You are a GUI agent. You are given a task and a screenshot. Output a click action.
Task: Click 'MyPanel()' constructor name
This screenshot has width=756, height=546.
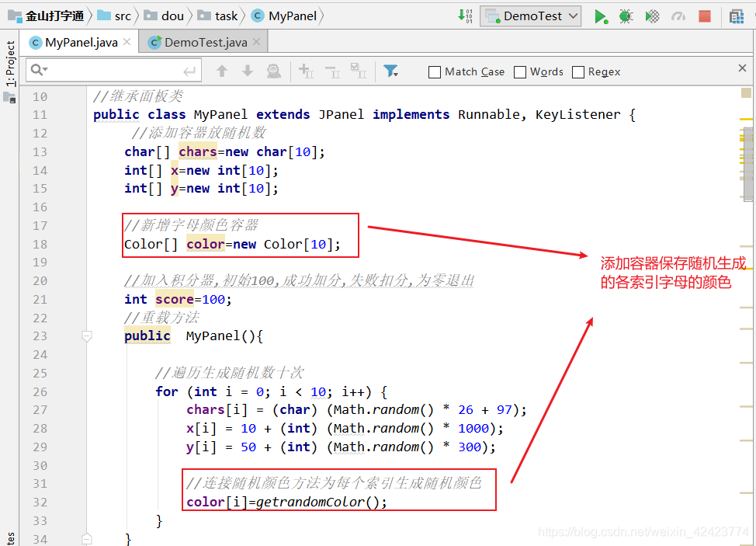[220, 336]
